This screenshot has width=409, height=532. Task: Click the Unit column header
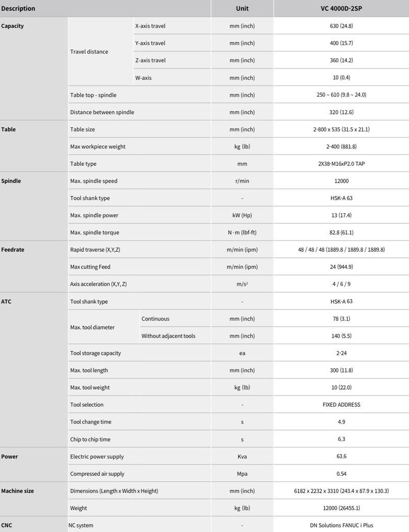(242, 9)
